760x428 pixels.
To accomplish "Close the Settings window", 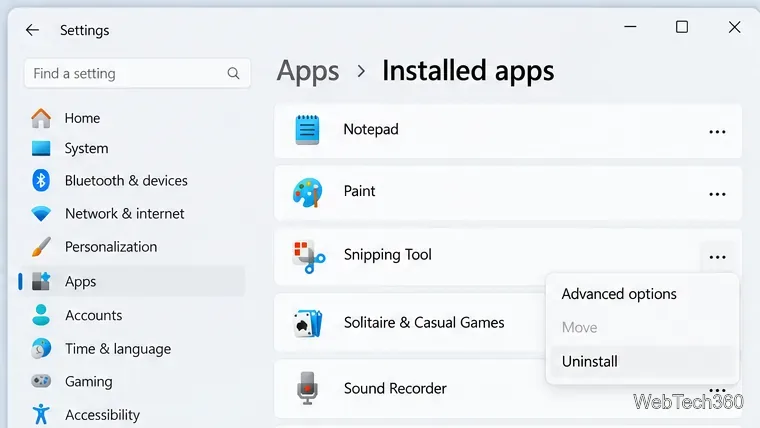I will pos(734,27).
